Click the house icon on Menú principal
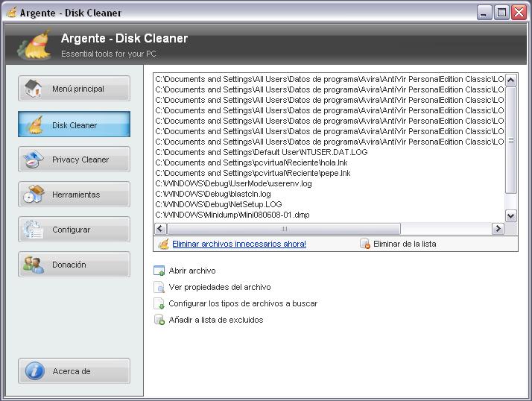The image size is (532, 401). coord(33,88)
